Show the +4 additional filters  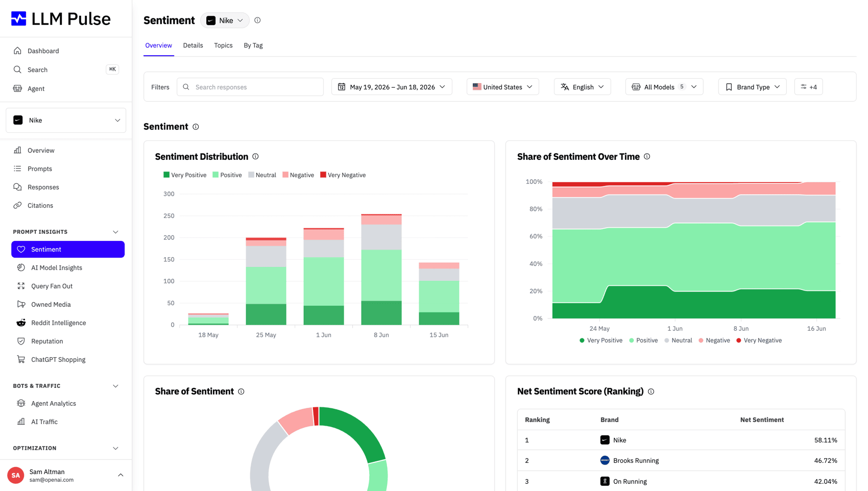[809, 87]
